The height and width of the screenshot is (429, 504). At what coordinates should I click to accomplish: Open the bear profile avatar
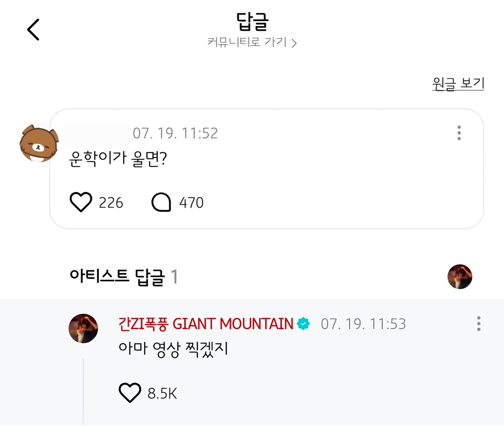(x=39, y=144)
